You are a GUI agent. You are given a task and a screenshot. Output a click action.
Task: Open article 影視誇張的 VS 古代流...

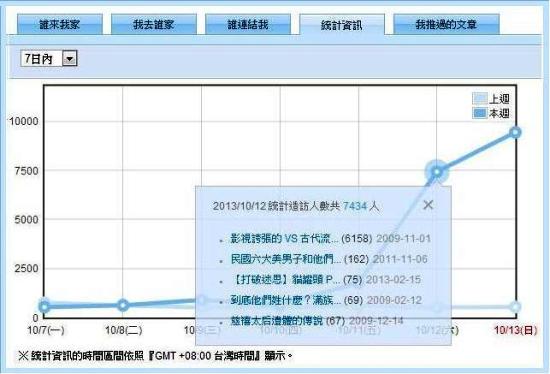284,239
